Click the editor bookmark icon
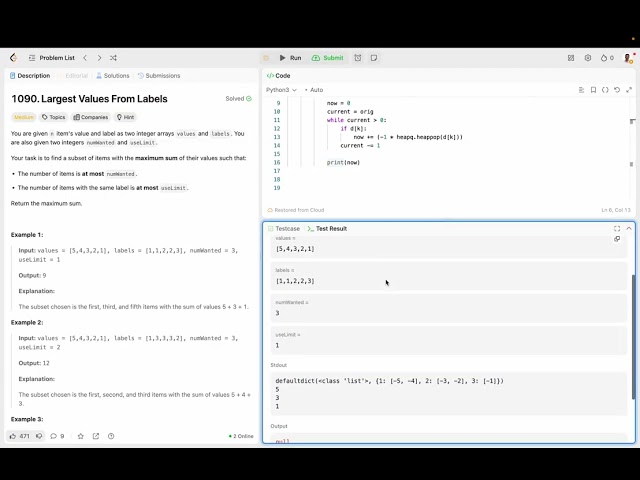 (x=593, y=90)
